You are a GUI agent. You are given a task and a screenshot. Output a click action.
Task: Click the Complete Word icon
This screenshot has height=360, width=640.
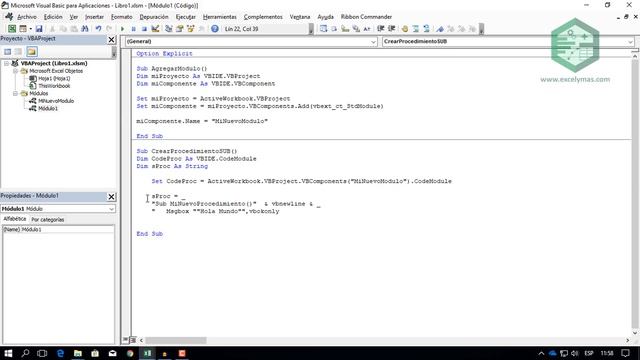pos(367,29)
